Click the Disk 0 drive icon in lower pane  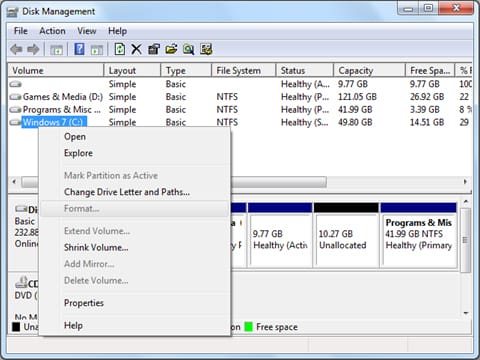[x=21, y=209]
